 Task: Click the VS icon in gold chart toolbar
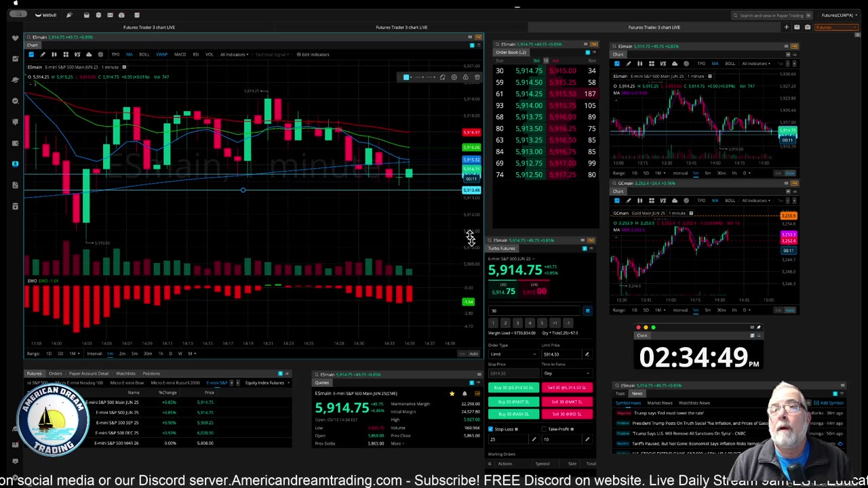tap(663, 201)
